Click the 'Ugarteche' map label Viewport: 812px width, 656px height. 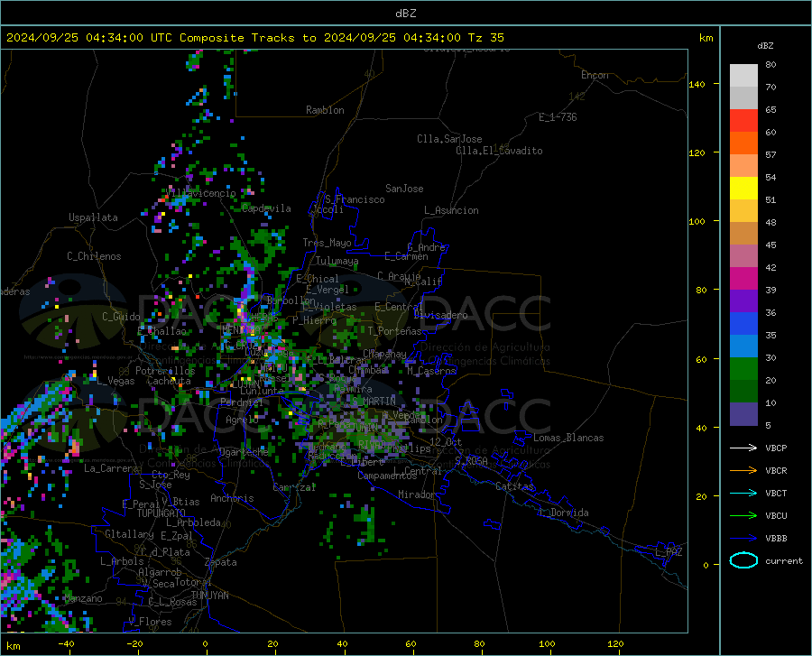(x=244, y=452)
